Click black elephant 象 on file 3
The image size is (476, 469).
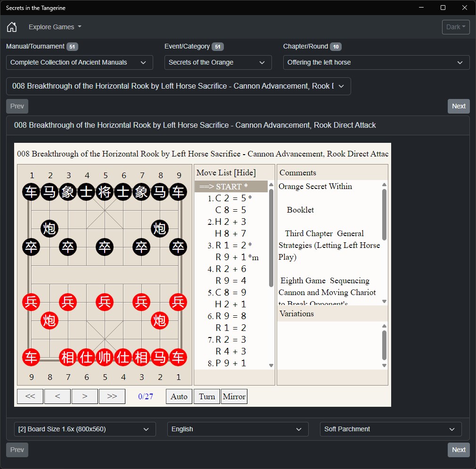68,192
